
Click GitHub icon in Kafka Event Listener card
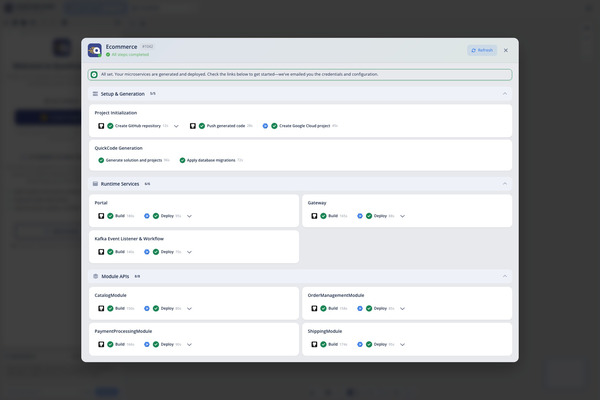(x=101, y=252)
